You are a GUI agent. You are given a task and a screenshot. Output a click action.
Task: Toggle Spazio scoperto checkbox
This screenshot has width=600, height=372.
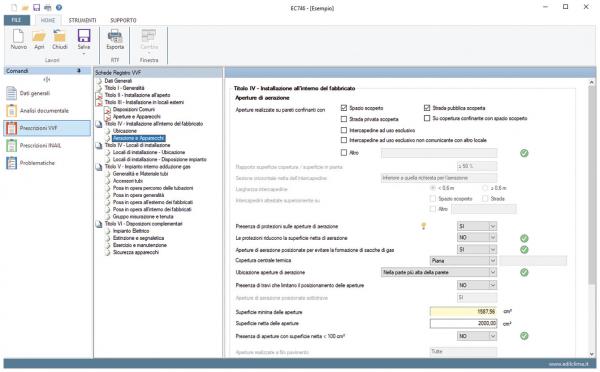tap(344, 108)
